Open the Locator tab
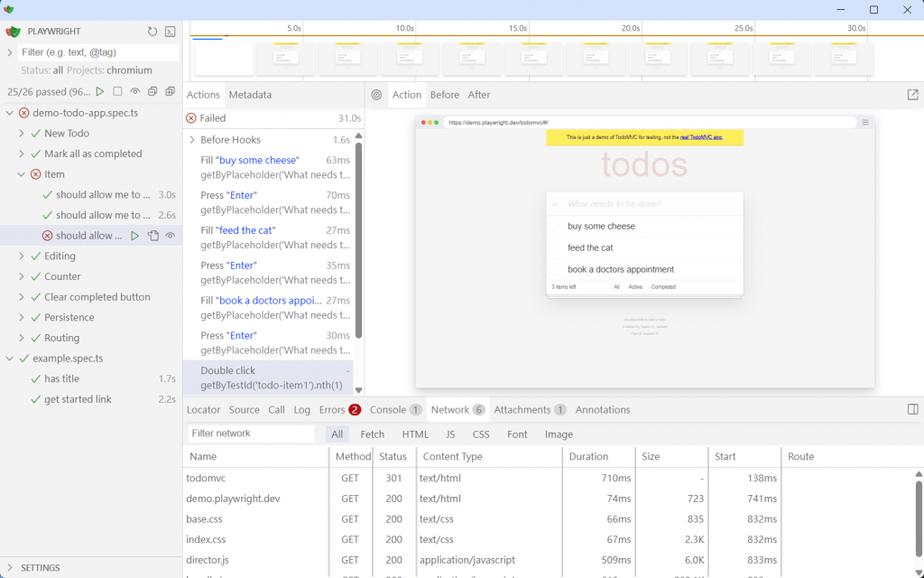Screen dimensions: 924x578 pos(203,409)
